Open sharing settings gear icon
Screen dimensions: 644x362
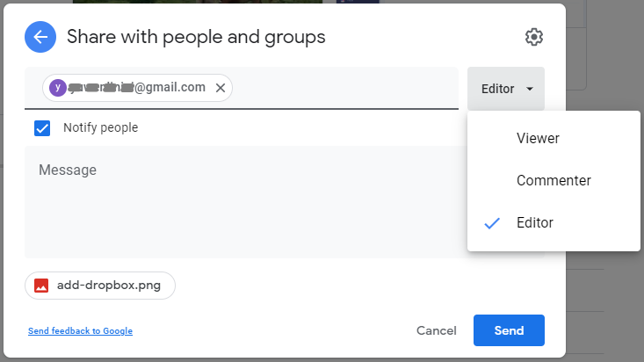(534, 37)
